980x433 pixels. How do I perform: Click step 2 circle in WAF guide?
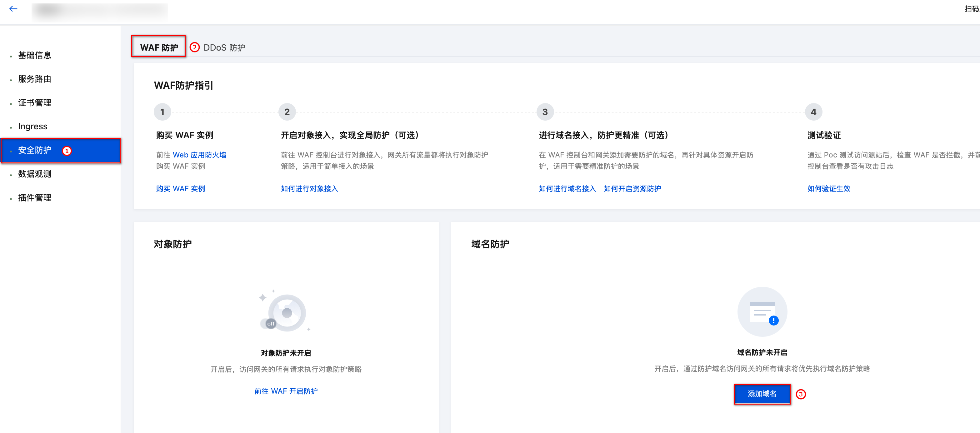[x=287, y=112]
